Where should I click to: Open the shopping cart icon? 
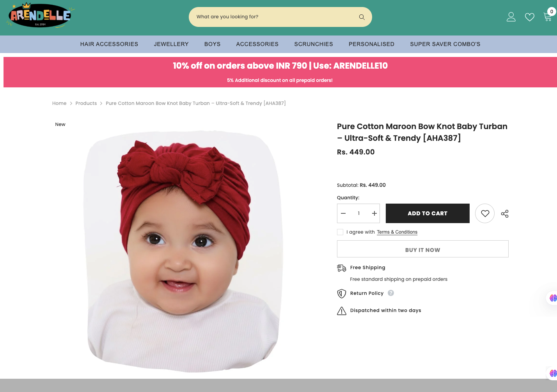pyautogui.click(x=547, y=16)
